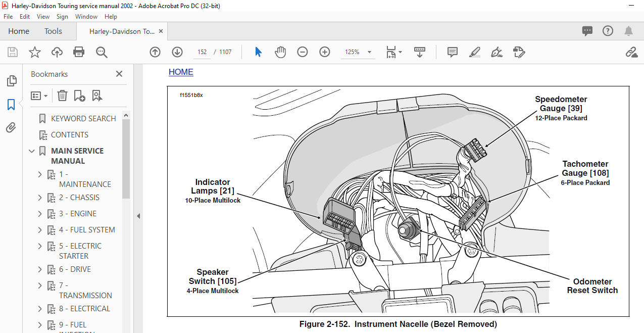Select the Highlight text pen tool

click(474, 52)
